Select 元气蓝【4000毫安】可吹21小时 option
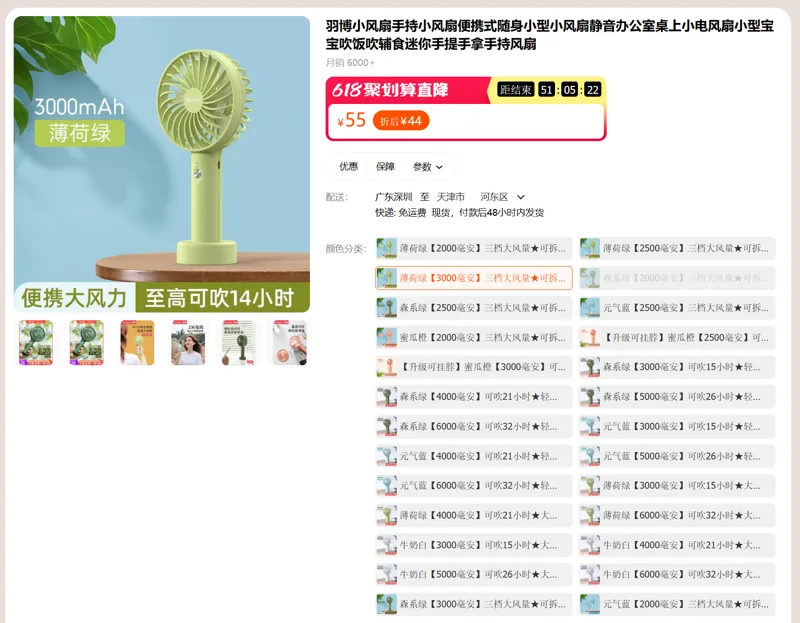This screenshot has height=623, width=800. 474,456
